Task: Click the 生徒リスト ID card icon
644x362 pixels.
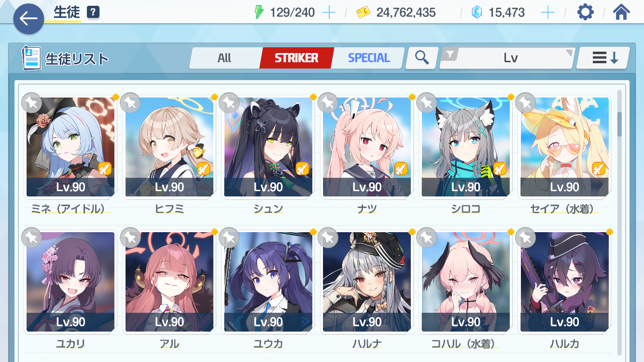Action: pyautogui.click(x=31, y=58)
